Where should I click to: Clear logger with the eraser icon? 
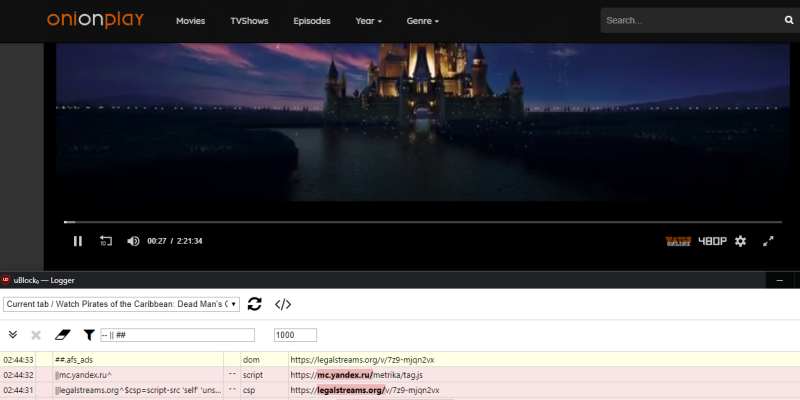[x=62, y=335]
